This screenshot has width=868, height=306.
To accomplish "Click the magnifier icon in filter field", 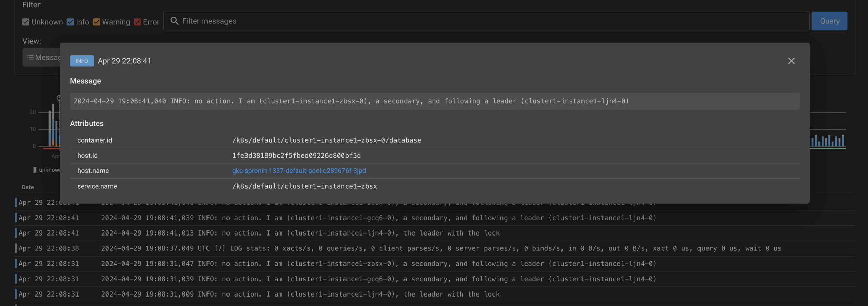I will (x=174, y=21).
